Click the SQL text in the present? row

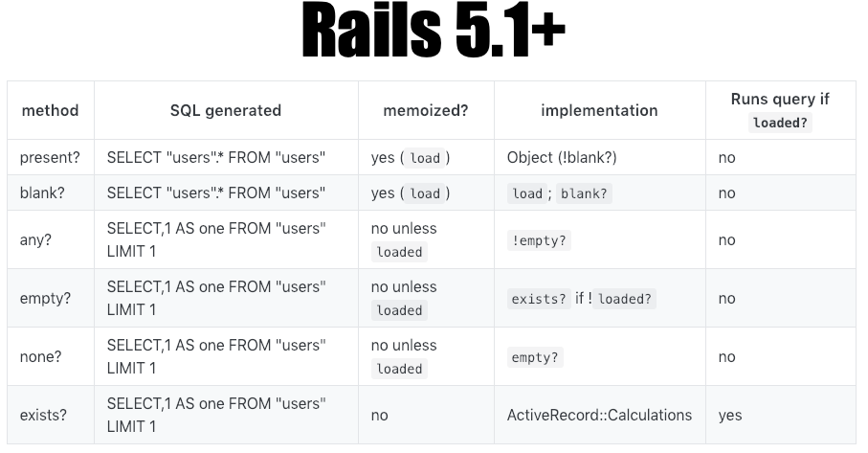(x=216, y=158)
